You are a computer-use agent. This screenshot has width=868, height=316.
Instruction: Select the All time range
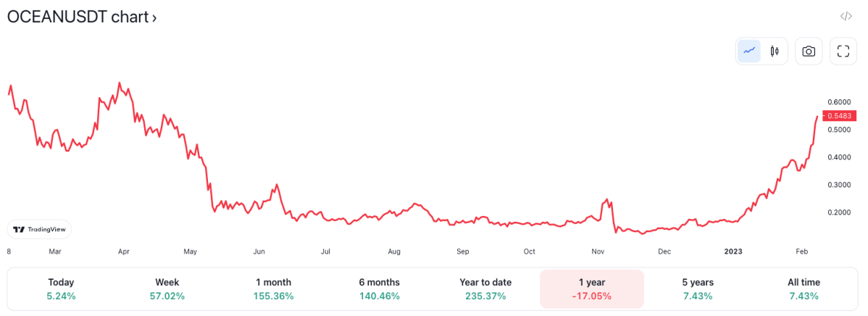pyautogui.click(x=804, y=289)
